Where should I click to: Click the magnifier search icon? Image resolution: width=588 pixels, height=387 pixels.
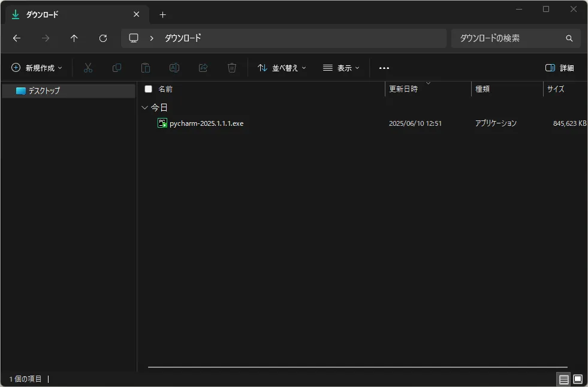click(569, 38)
